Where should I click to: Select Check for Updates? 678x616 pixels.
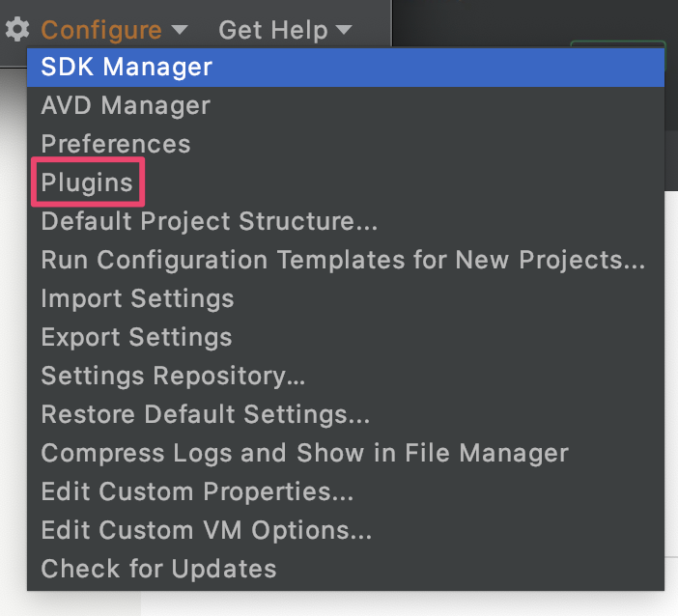point(346,569)
